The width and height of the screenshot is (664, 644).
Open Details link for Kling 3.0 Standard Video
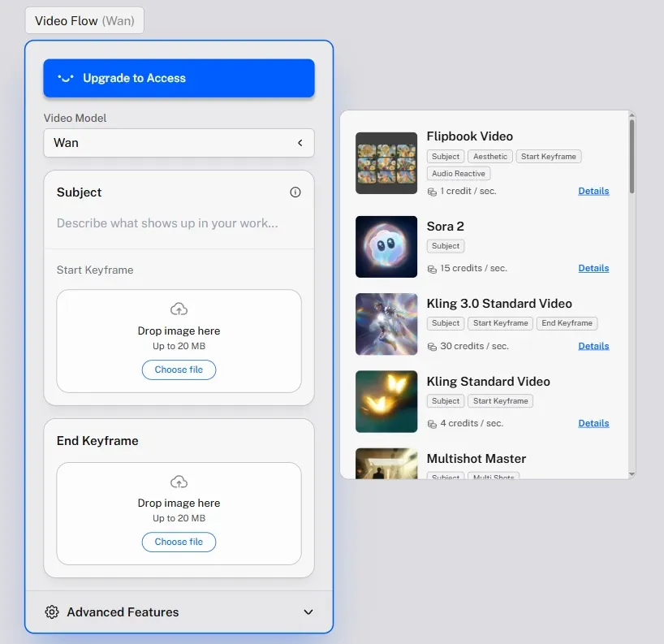593,346
